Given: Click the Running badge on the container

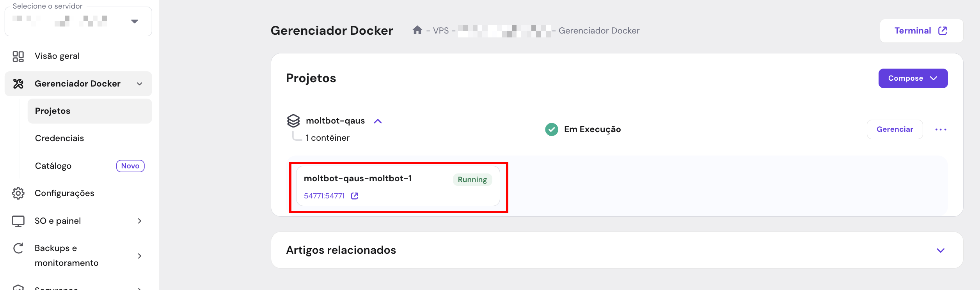Looking at the screenshot, I should 472,179.
